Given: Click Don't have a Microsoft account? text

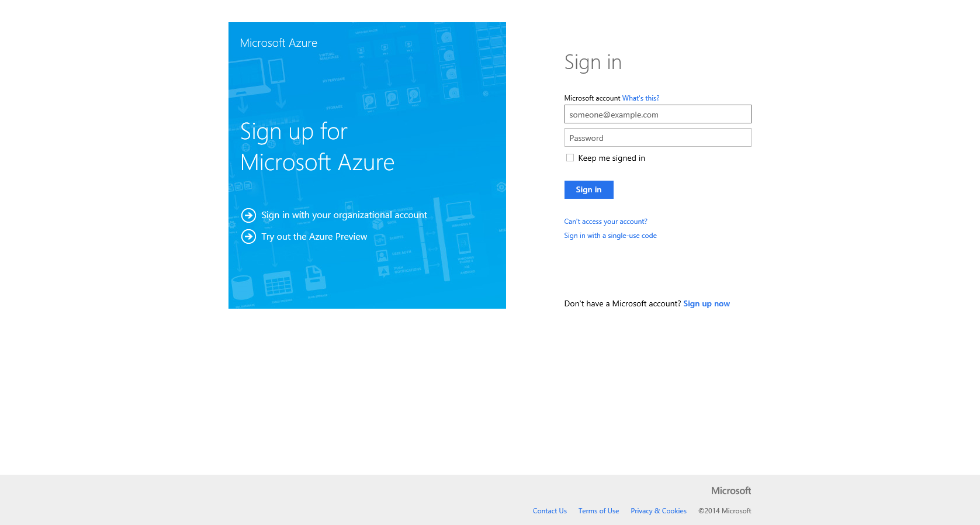Looking at the screenshot, I should pos(622,303).
